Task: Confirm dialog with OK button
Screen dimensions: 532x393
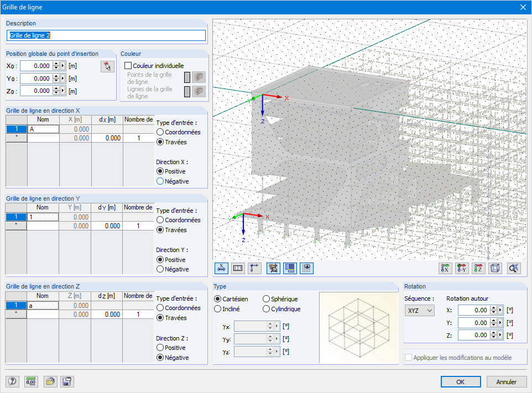Action: 461,382
